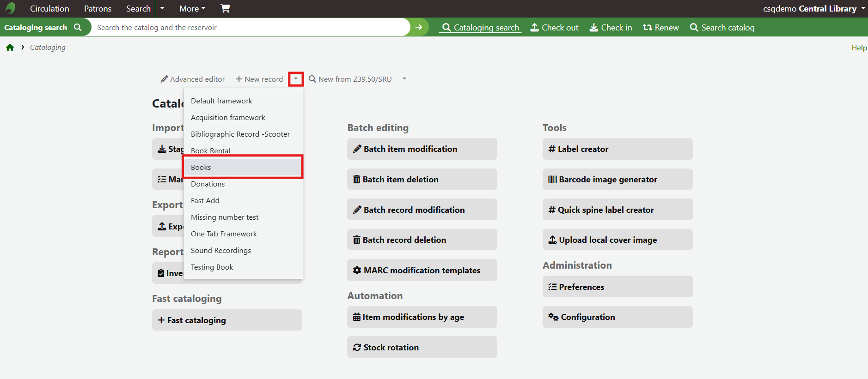
Task: Open the More menu dropdown
Action: pyautogui.click(x=192, y=9)
